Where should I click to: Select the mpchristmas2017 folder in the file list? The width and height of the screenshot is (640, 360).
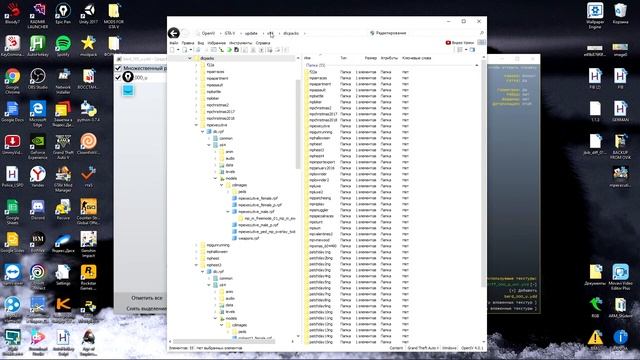point(323,114)
